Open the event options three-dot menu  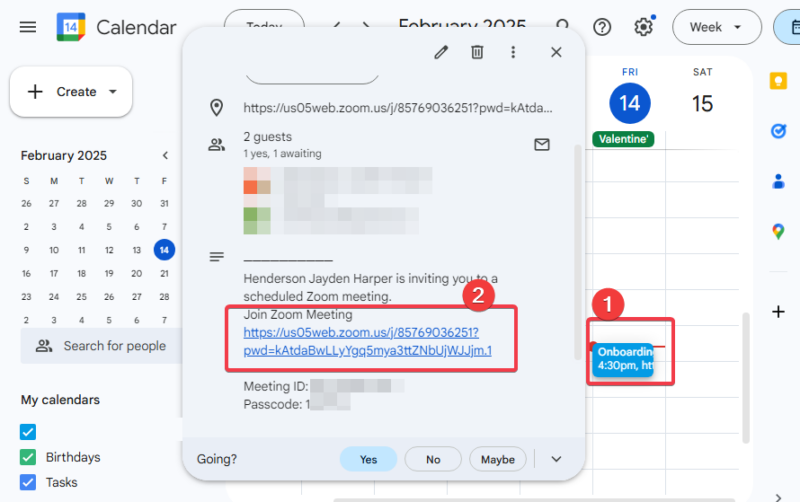pyautogui.click(x=513, y=52)
